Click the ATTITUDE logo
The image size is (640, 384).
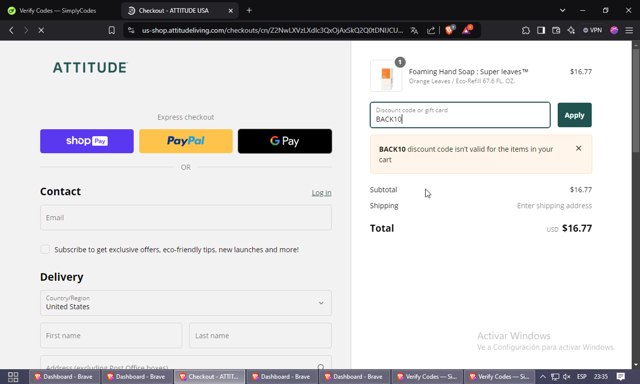click(90, 67)
